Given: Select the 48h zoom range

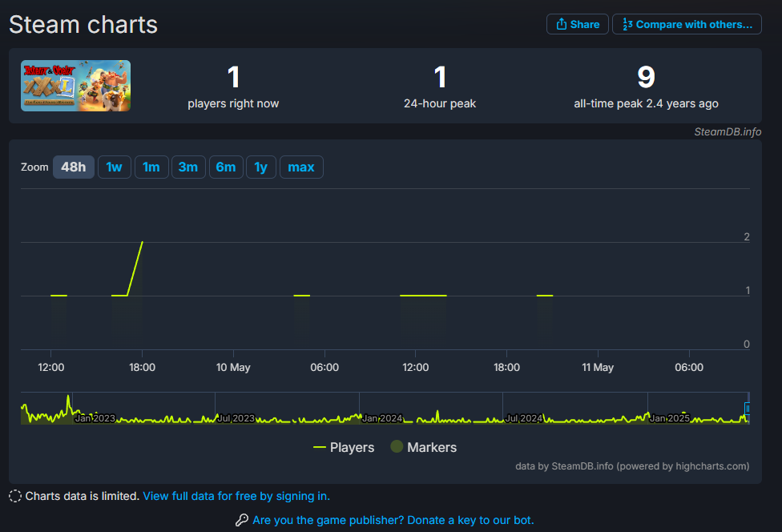Looking at the screenshot, I should 74,167.
